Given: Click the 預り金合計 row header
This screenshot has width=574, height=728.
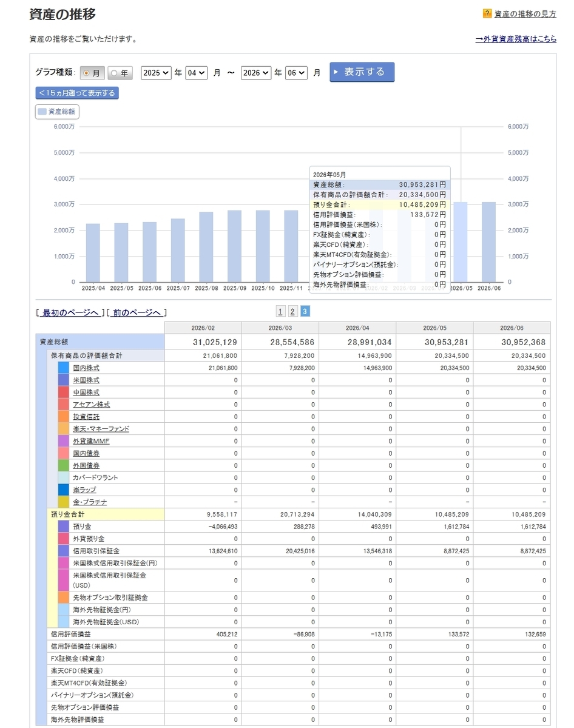Looking at the screenshot, I should coord(106,514).
